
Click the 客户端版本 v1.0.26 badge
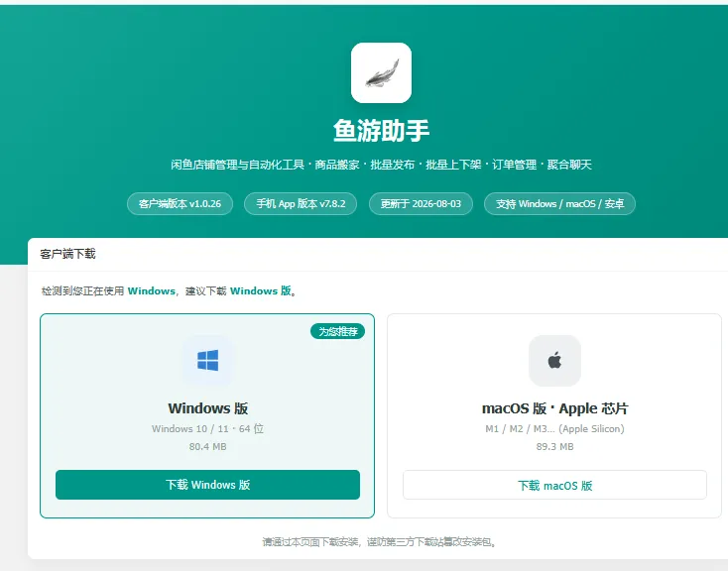click(x=180, y=204)
